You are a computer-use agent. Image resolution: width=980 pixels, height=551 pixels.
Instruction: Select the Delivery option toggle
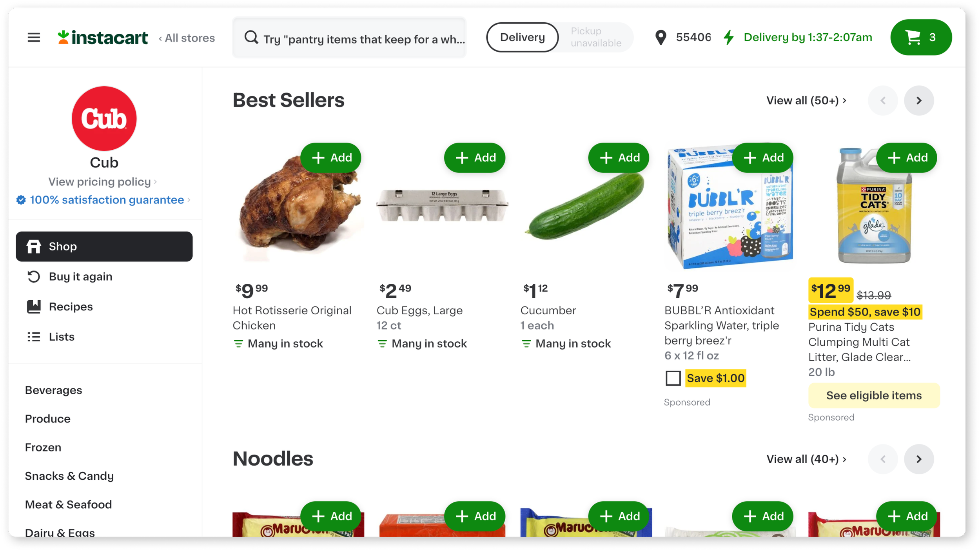[x=522, y=37]
